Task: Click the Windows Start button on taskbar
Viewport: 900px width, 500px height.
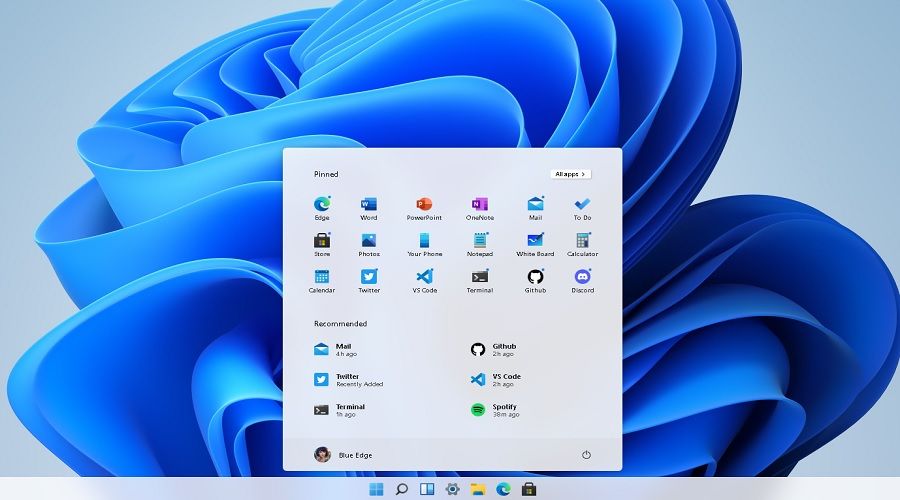Action: pyautogui.click(x=376, y=489)
